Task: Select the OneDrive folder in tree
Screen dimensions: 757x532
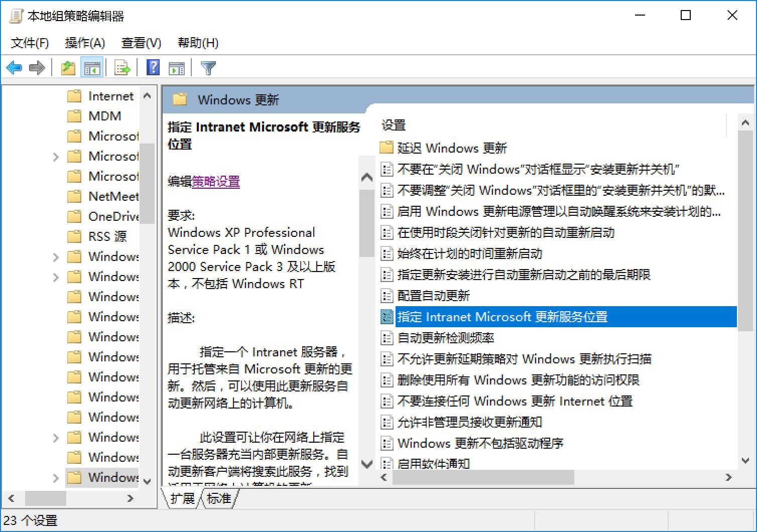Action: tap(113, 216)
